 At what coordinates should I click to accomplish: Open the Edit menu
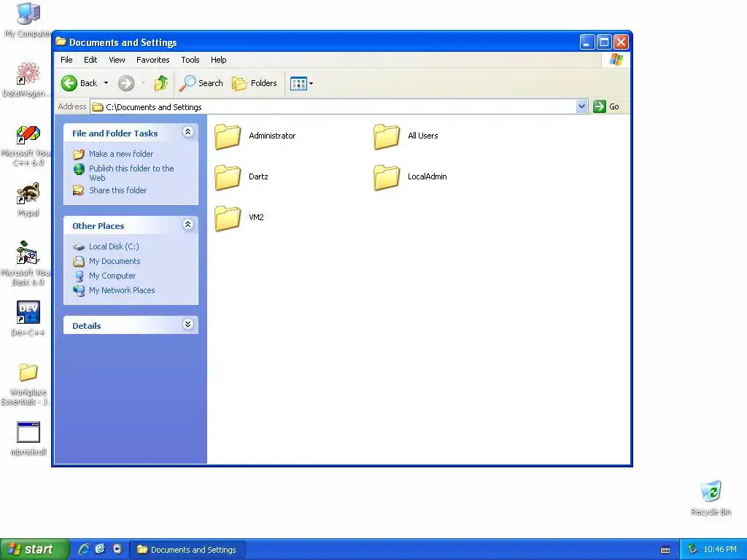click(x=90, y=60)
